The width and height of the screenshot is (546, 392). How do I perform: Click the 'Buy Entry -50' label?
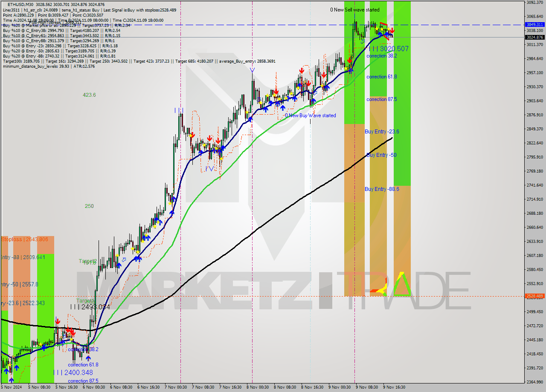(x=381, y=155)
